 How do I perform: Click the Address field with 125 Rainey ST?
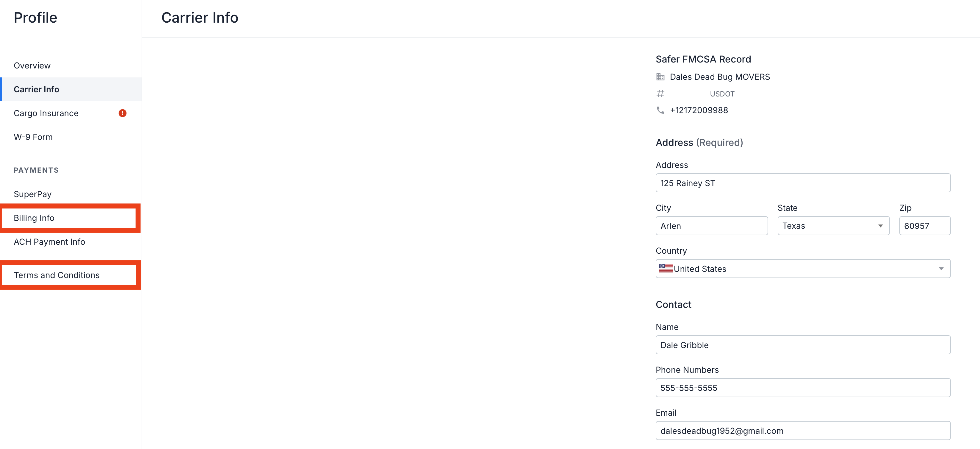pyautogui.click(x=803, y=183)
